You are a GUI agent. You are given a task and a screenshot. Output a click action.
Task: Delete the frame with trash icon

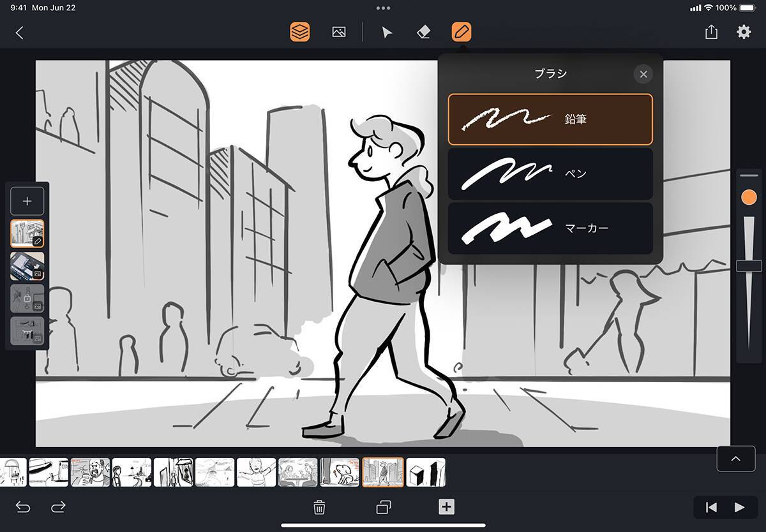tap(319, 507)
